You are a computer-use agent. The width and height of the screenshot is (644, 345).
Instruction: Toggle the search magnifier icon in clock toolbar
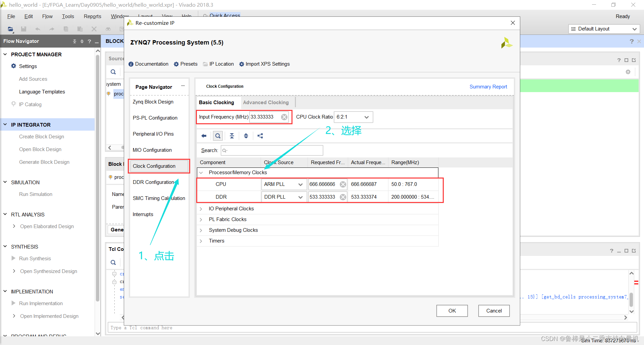pyautogui.click(x=218, y=136)
